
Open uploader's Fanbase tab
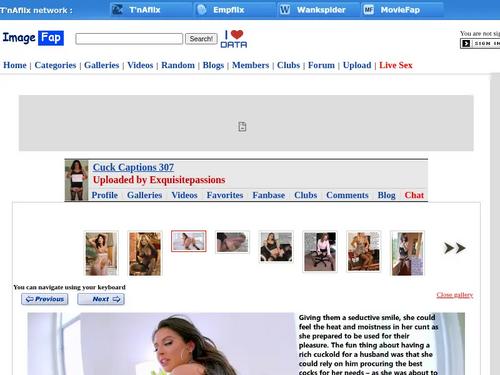pyautogui.click(x=269, y=195)
